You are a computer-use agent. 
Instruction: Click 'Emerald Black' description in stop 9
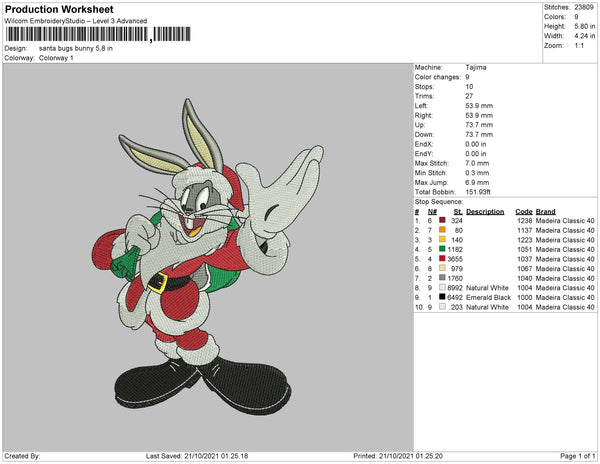pyautogui.click(x=488, y=297)
